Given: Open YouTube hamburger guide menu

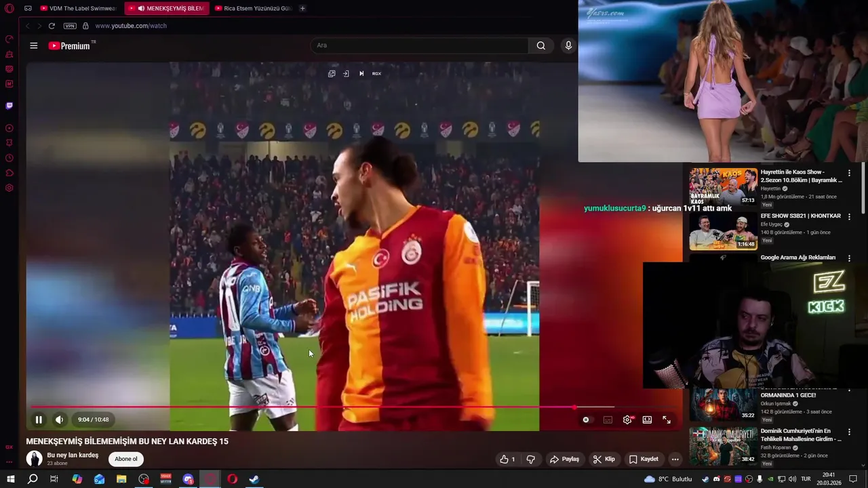Looking at the screenshot, I should click(34, 45).
